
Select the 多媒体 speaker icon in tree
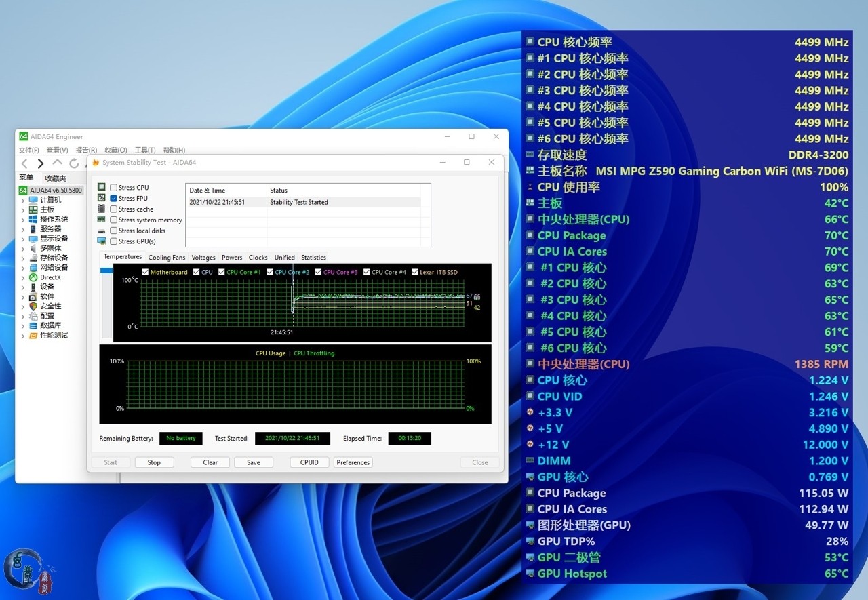(33, 248)
